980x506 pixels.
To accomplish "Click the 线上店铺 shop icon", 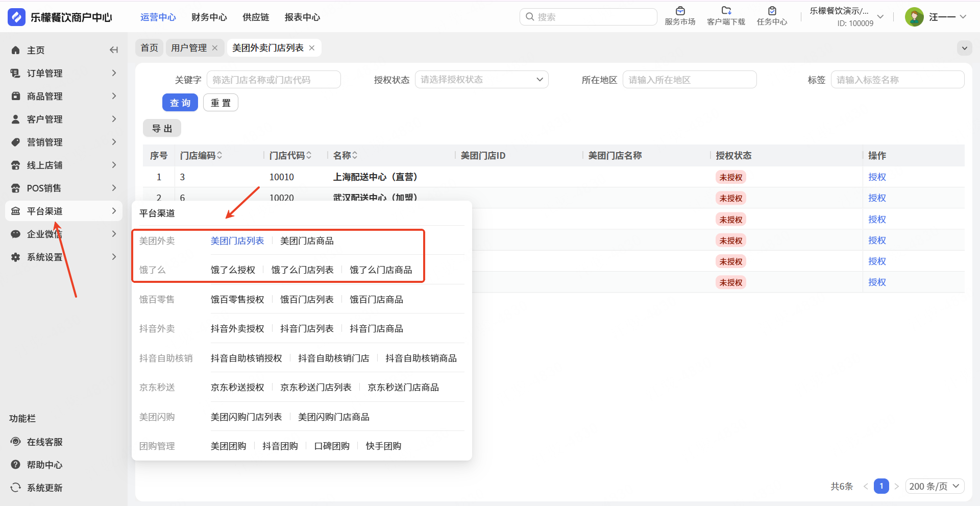I will tap(16, 165).
